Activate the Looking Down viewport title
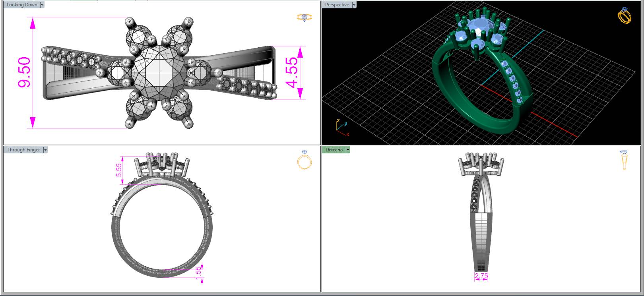 [22, 5]
